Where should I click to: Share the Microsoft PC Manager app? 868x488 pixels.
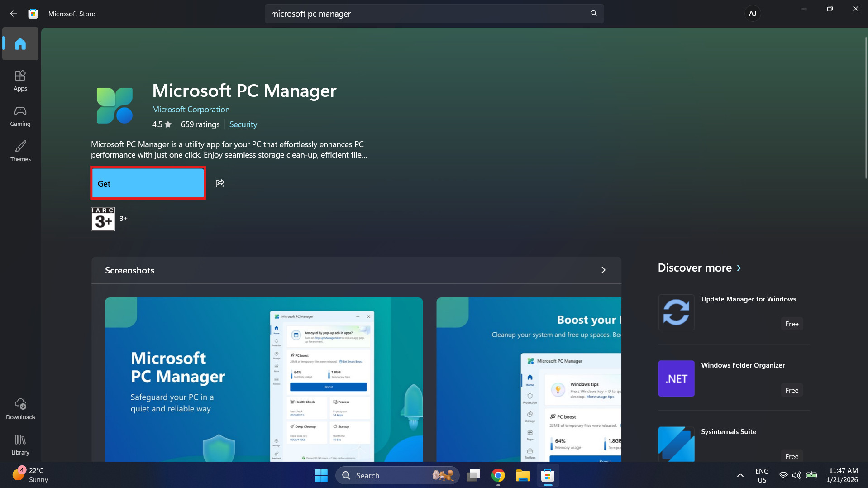tap(220, 183)
